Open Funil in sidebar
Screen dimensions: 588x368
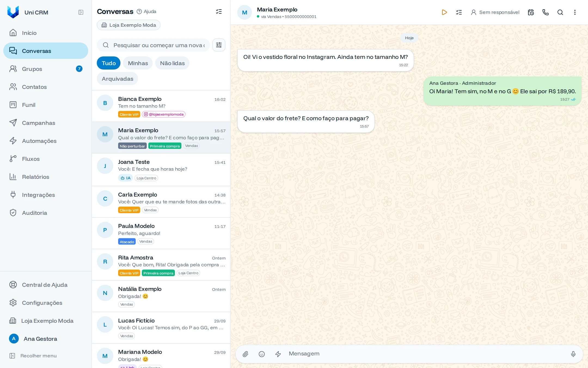[x=46, y=105]
